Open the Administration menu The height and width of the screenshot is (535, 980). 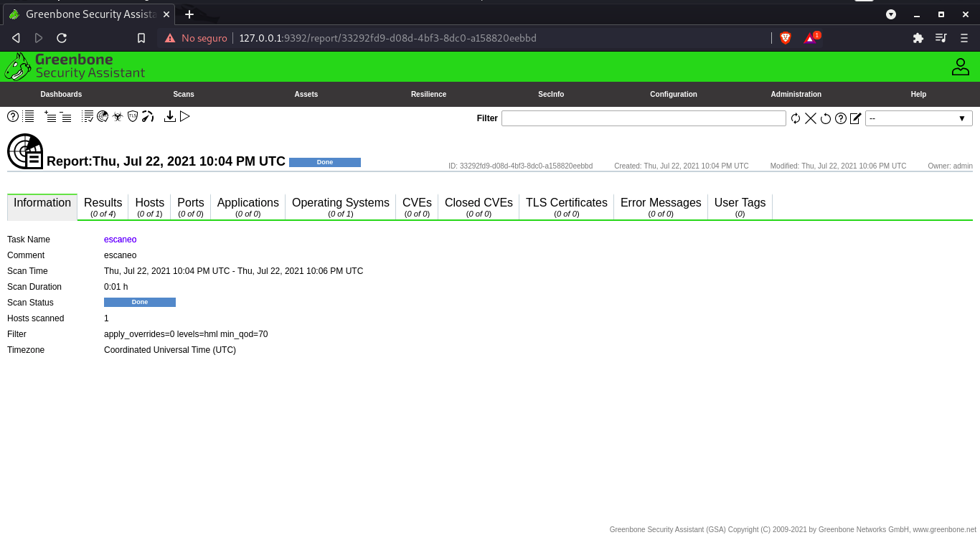click(x=796, y=94)
